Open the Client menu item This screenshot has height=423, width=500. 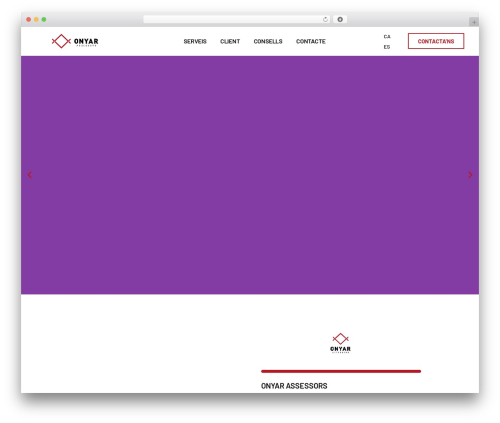click(230, 41)
